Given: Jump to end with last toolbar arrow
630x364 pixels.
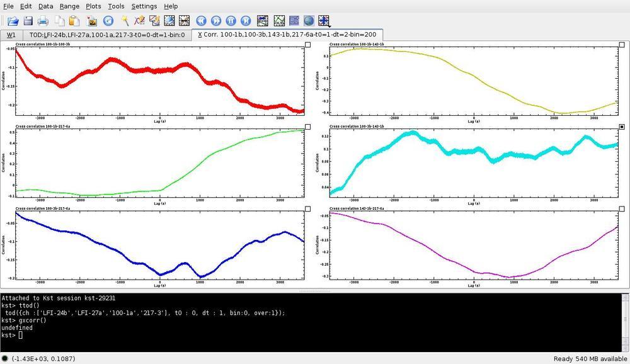Looking at the screenshot, I should point(246,21).
